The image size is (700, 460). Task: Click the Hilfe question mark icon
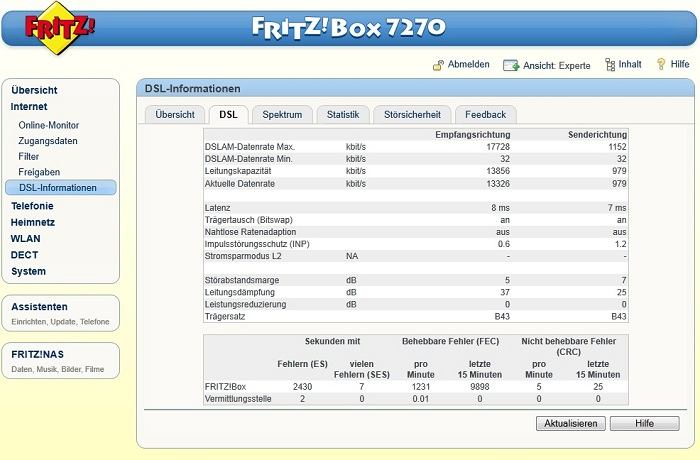[x=661, y=64]
